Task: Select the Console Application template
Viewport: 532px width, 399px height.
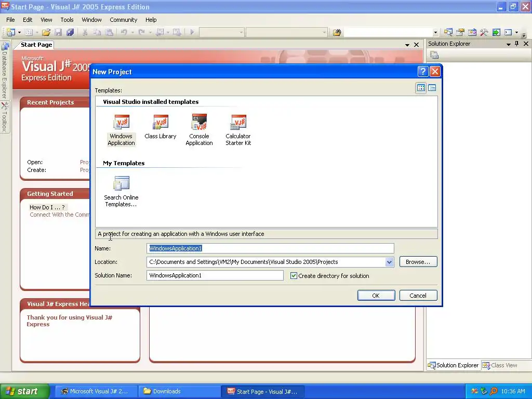Action: coord(199,130)
